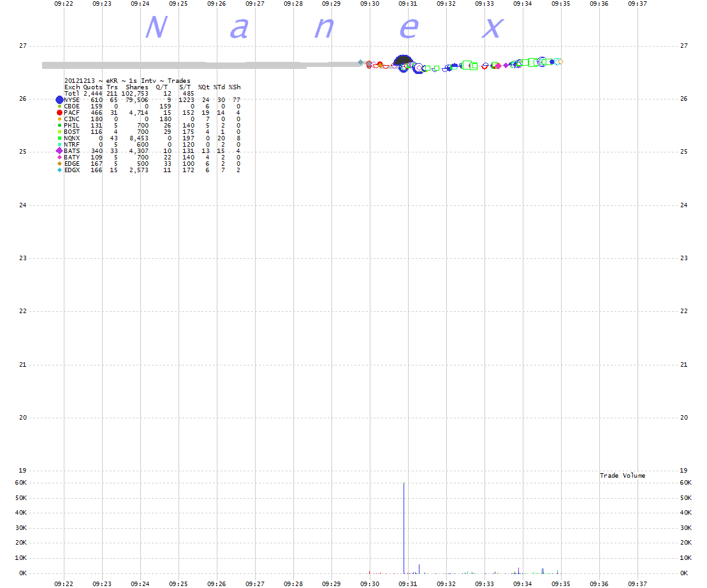Click the '23' price label on left axis
This screenshot has width=707, height=588.
click(x=23, y=258)
